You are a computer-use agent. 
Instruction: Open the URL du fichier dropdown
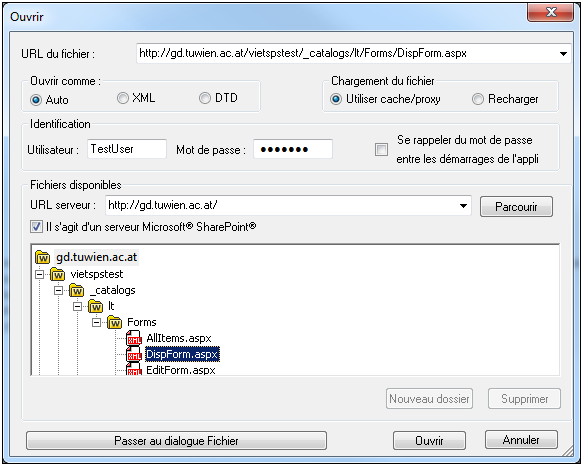click(563, 54)
